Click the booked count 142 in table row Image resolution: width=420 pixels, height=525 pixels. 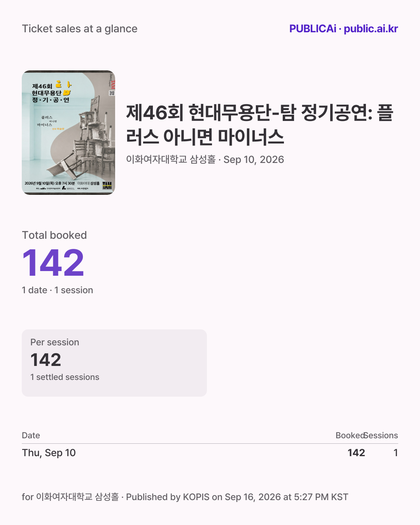[356, 453]
